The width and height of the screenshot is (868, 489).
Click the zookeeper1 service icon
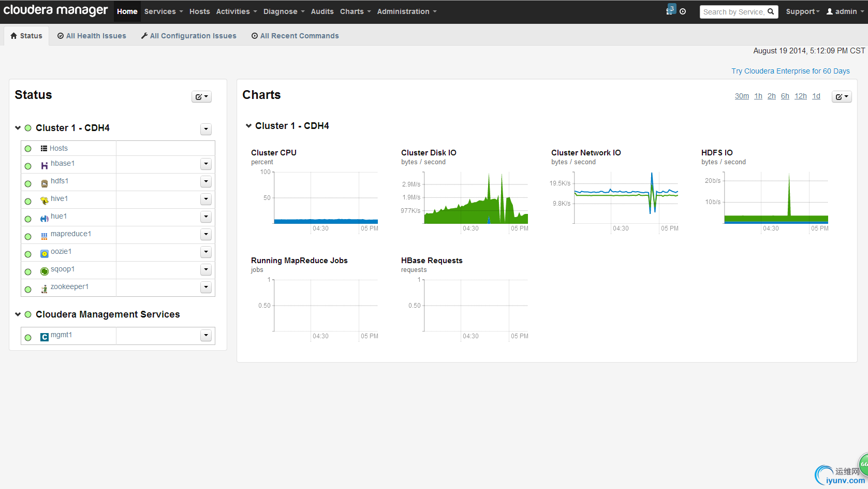(x=44, y=289)
